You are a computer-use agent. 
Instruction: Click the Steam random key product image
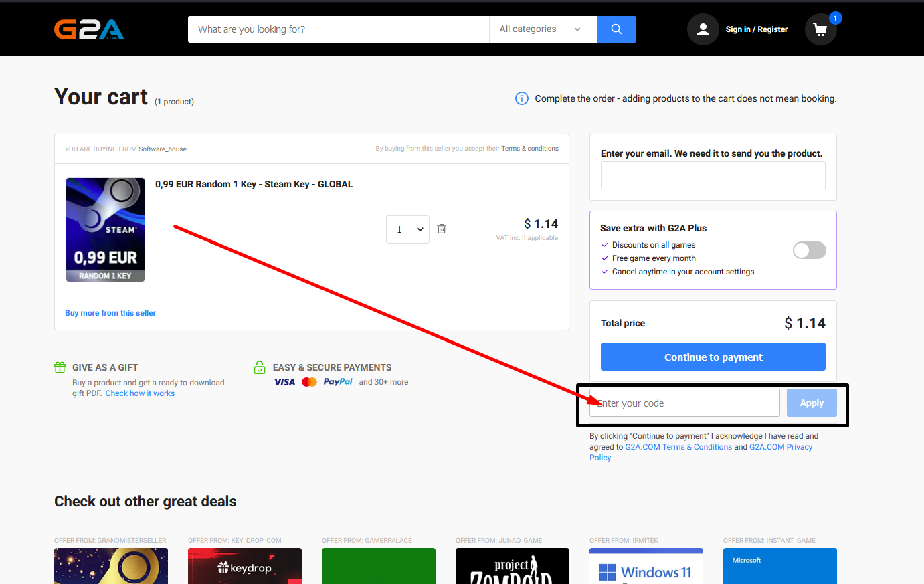(105, 229)
